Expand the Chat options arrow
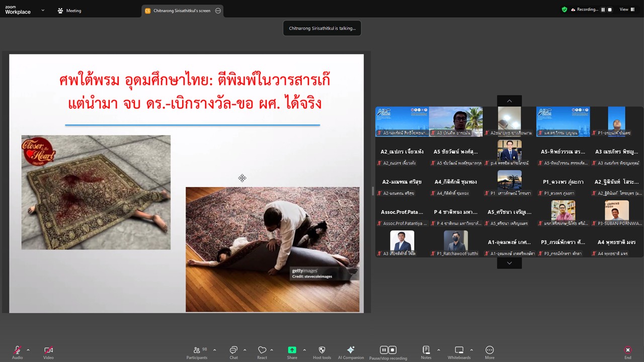This screenshot has height=362, width=644. (x=245, y=350)
